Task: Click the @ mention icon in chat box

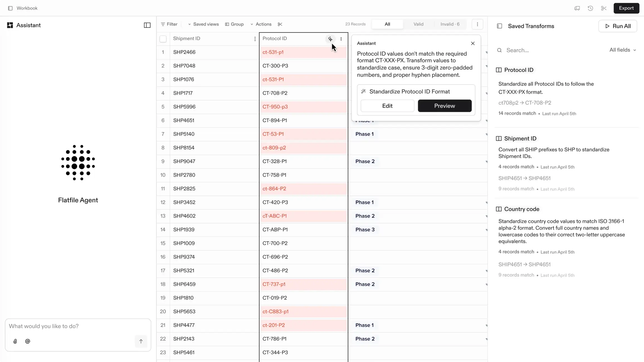Action: pos(28,341)
